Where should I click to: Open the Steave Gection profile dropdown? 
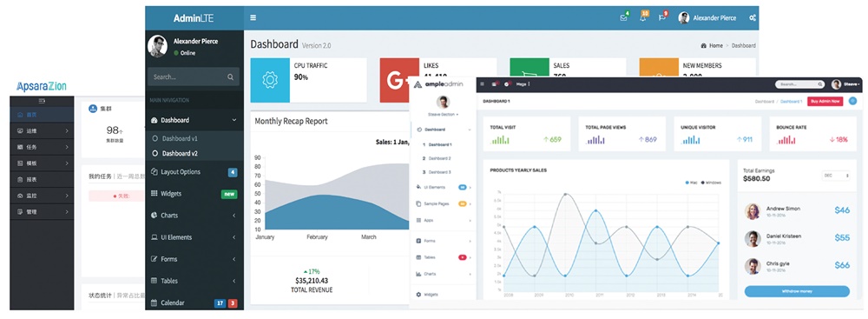[x=443, y=114]
